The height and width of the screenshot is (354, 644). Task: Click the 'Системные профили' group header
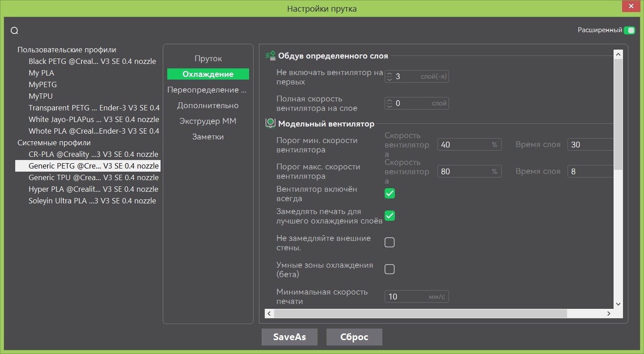tap(54, 143)
